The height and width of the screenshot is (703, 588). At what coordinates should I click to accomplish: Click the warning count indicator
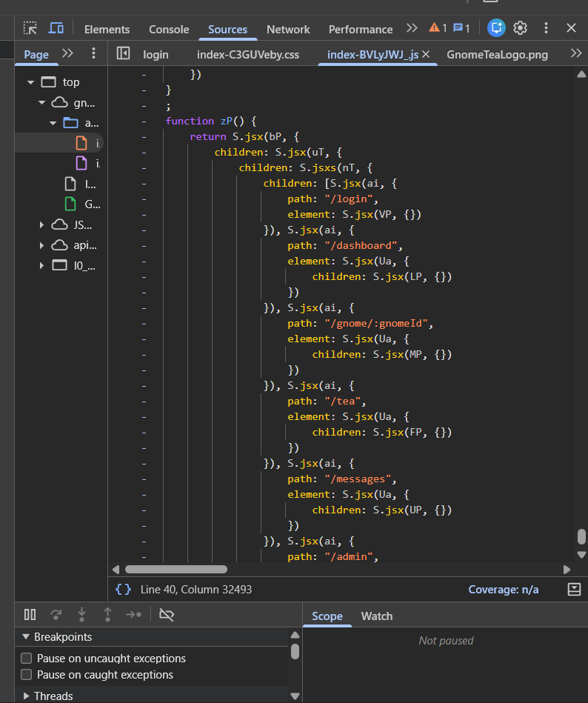(x=438, y=28)
